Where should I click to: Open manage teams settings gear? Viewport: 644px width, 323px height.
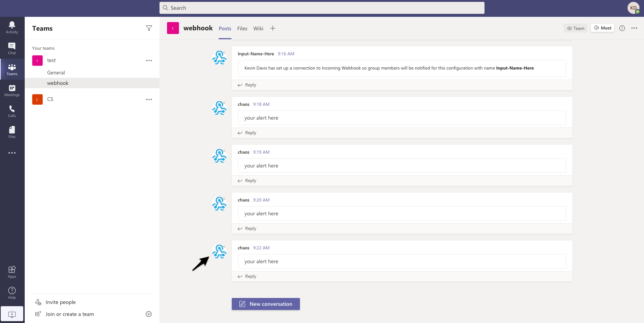pos(149,314)
